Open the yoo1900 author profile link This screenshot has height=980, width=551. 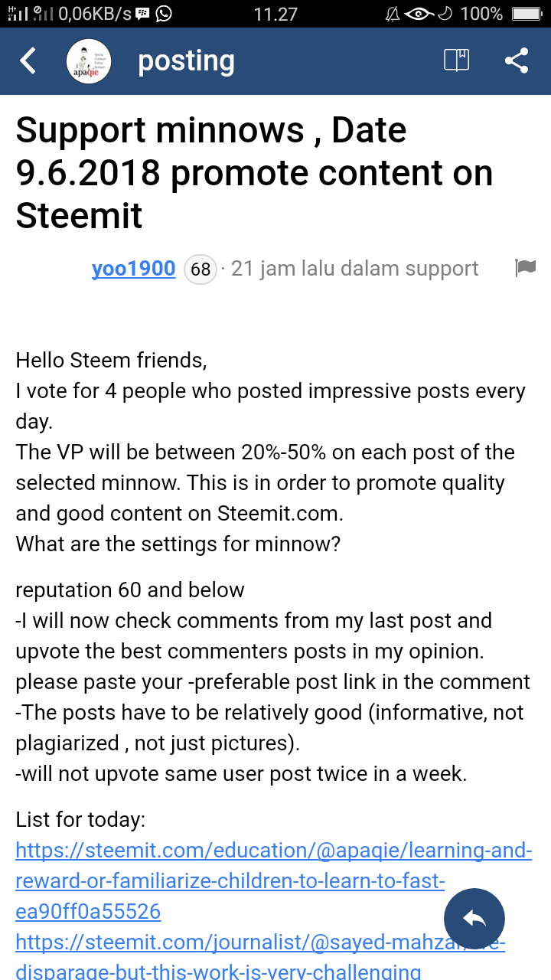[x=133, y=269]
